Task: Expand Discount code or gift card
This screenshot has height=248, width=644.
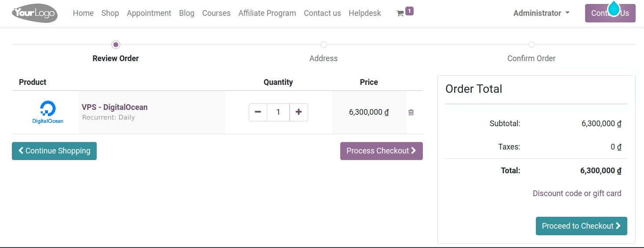Action: (577, 193)
